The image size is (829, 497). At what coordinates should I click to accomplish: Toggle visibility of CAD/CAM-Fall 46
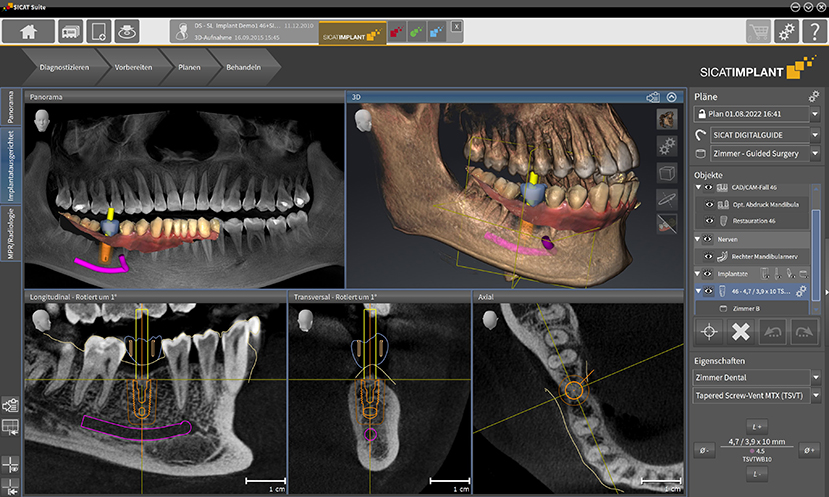tap(708, 187)
